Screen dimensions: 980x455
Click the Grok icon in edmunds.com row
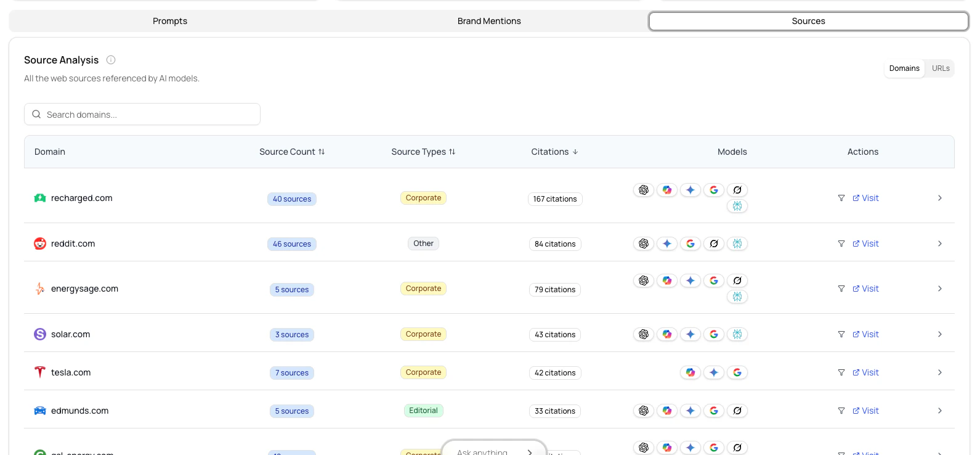pos(737,411)
